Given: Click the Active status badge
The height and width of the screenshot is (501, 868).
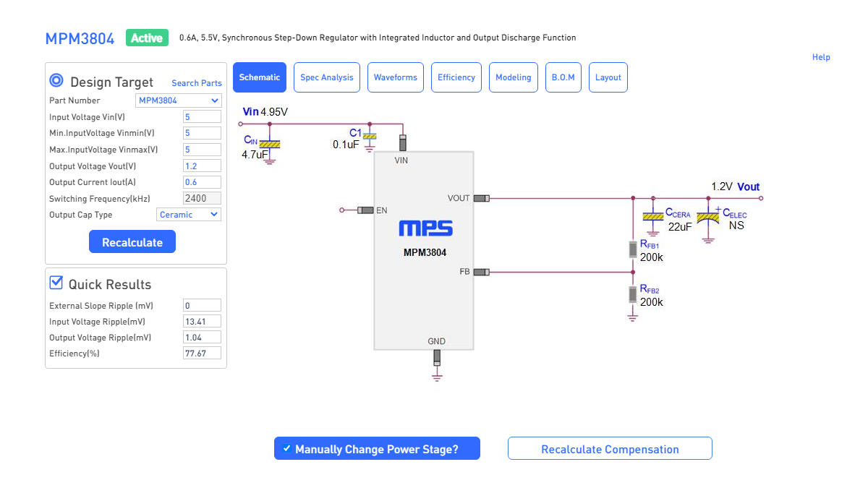Looking at the screenshot, I should pos(147,38).
